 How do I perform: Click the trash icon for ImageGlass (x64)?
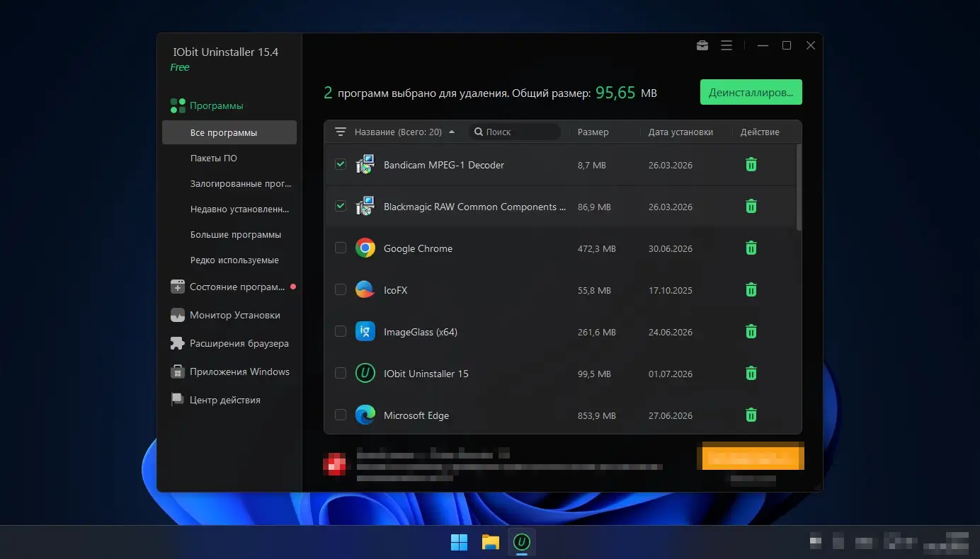751,332
